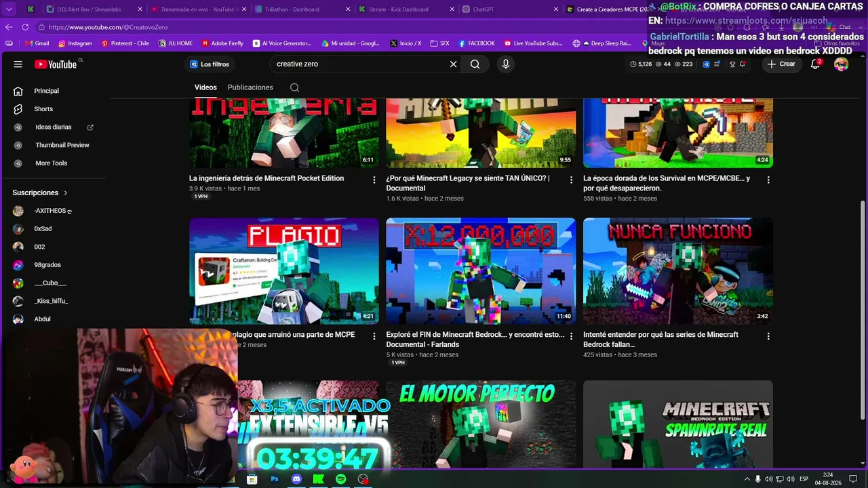
Task: Play the 'SPAWNRATE REAL' video
Action: click(x=678, y=424)
